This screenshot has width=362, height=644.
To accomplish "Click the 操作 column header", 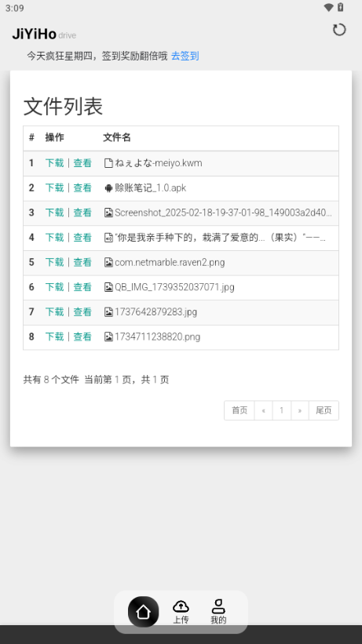I will tap(54, 137).
